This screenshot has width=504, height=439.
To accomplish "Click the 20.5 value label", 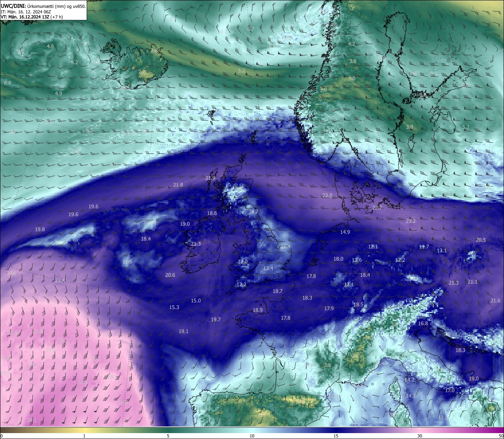I will tap(481, 240).
